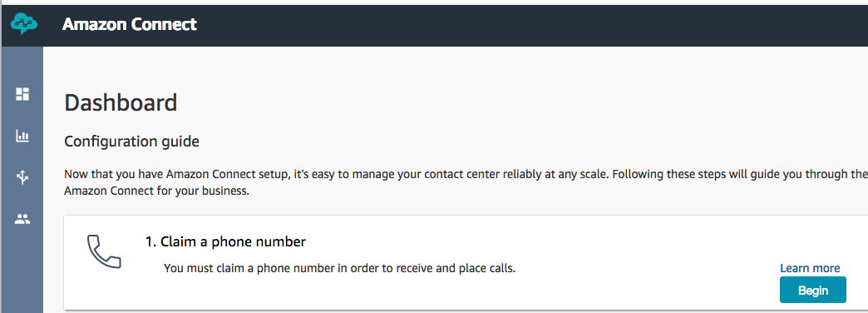Click the phone handset icon

104,252
